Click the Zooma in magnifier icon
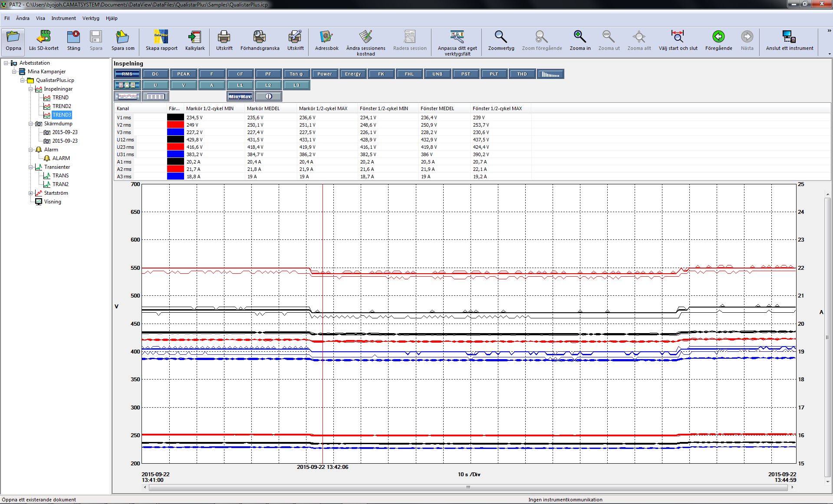 580,37
